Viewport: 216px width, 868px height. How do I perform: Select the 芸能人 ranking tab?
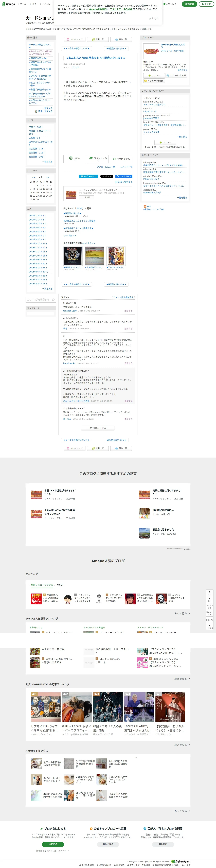click(60, 585)
